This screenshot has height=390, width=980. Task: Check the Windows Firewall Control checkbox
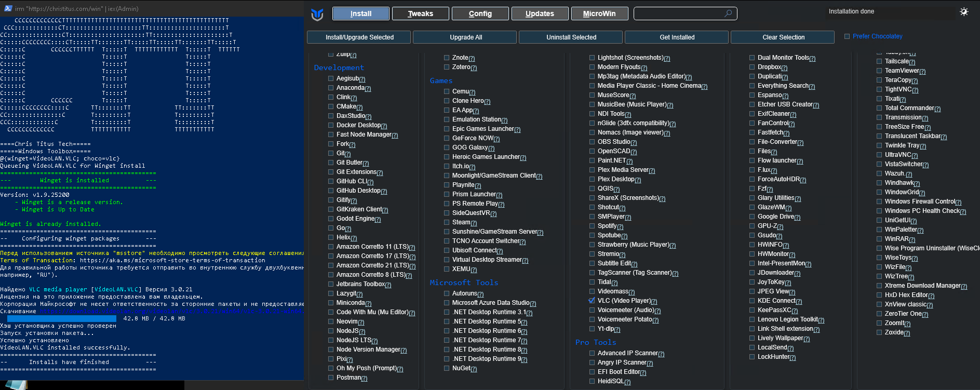click(x=879, y=201)
